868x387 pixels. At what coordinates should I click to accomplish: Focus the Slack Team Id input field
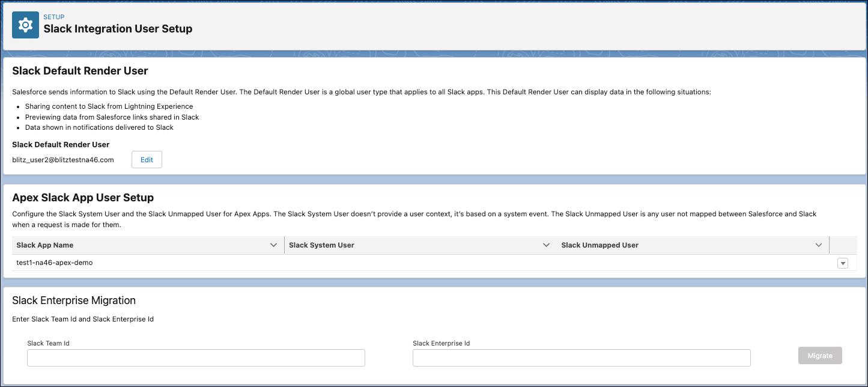[196, 358]
